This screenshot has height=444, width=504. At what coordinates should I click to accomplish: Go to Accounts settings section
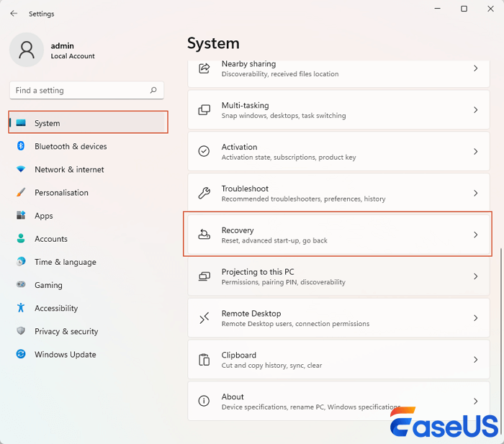(x=51, y=239)
